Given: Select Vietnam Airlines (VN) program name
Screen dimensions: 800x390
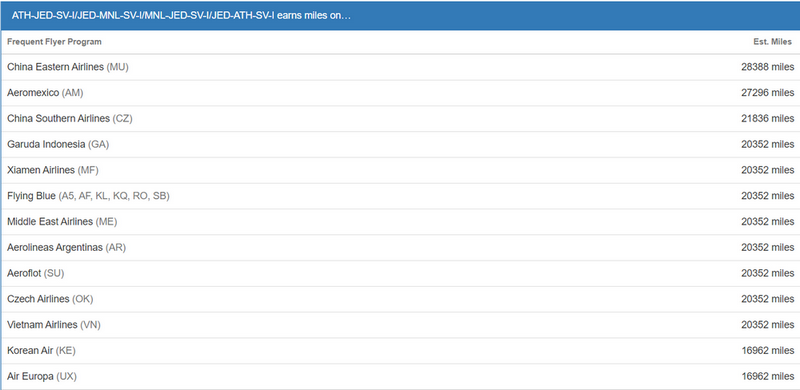Looking at the screenshot, I should coord(54,325).
